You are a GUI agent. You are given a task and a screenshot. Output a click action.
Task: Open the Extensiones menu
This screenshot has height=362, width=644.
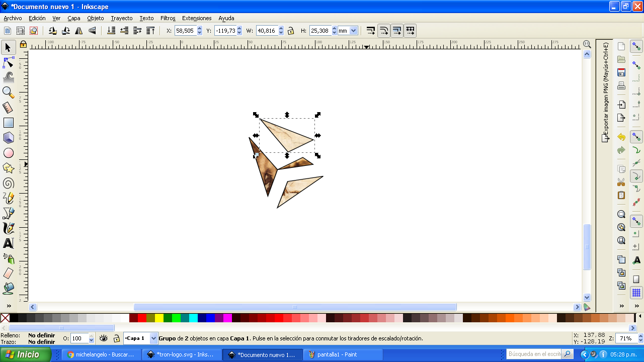pos(197,18)
